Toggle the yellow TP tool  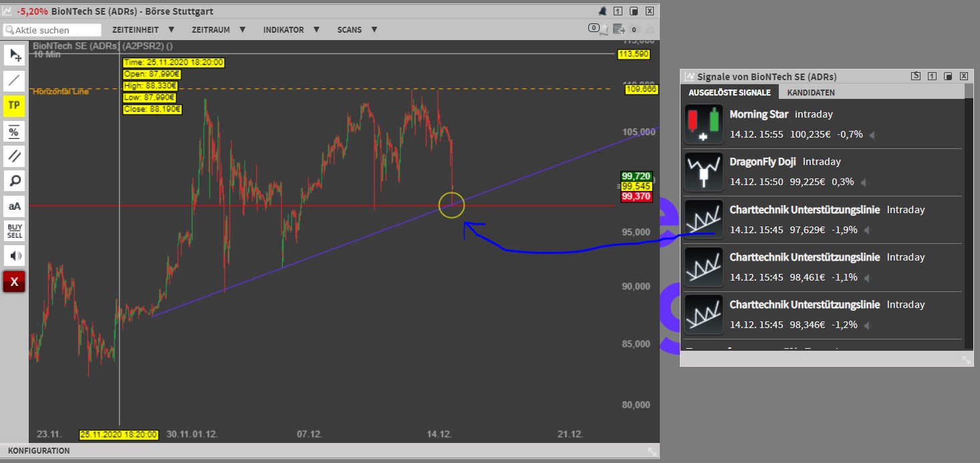[14, 106]
